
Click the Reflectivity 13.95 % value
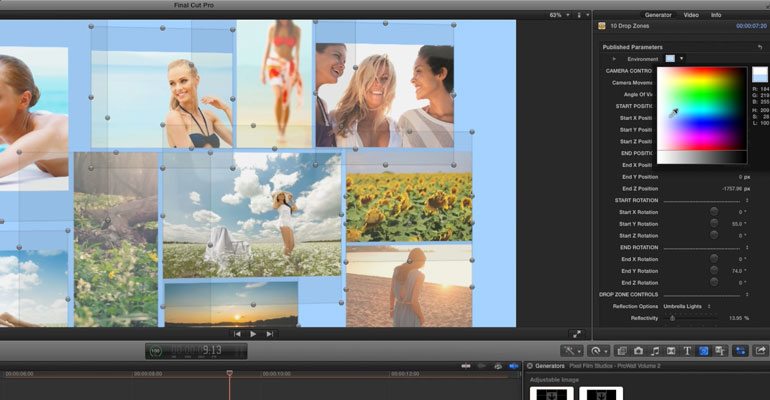[739, 318]
